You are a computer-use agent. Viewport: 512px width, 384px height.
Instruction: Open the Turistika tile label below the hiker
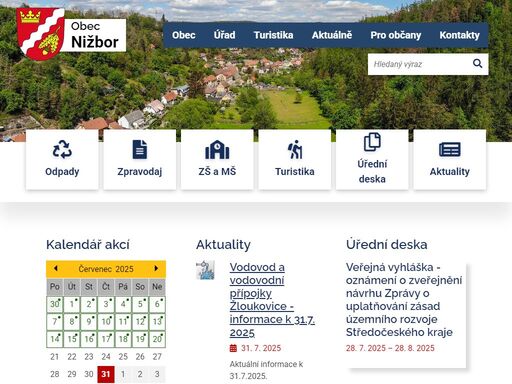click(295, 172)
